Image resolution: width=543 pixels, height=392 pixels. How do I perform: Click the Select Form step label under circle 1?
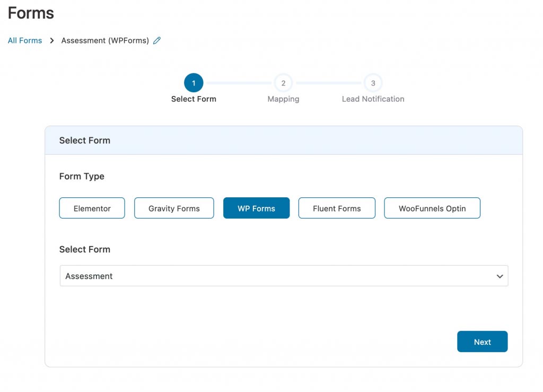click(194, 99)
